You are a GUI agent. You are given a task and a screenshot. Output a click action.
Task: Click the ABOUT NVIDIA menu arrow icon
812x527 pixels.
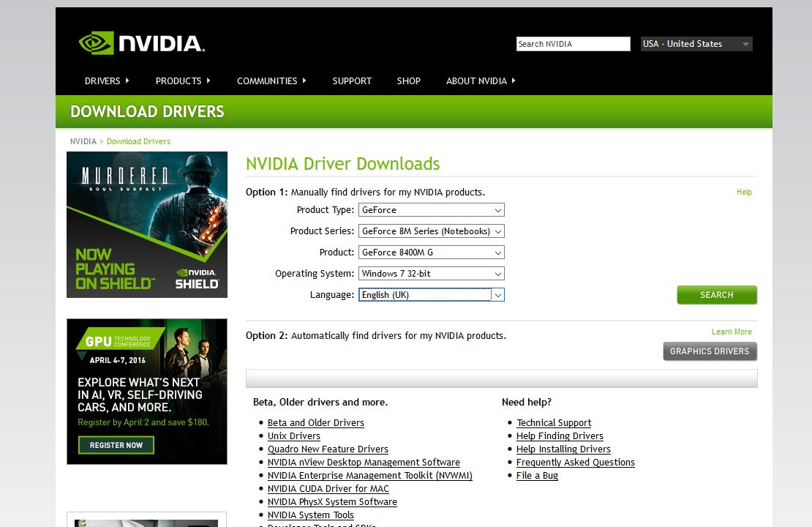pos(514,81)
